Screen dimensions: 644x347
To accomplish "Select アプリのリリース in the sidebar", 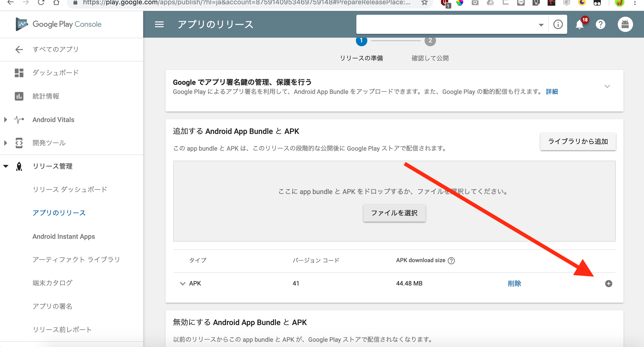I will (x=59, y=213).
